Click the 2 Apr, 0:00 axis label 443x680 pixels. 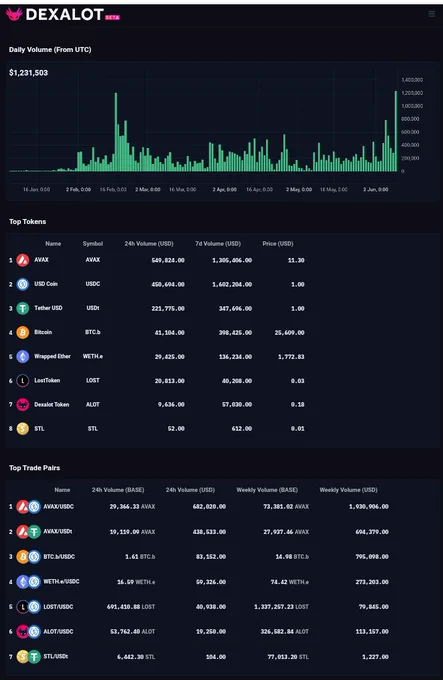coord(225,190)
